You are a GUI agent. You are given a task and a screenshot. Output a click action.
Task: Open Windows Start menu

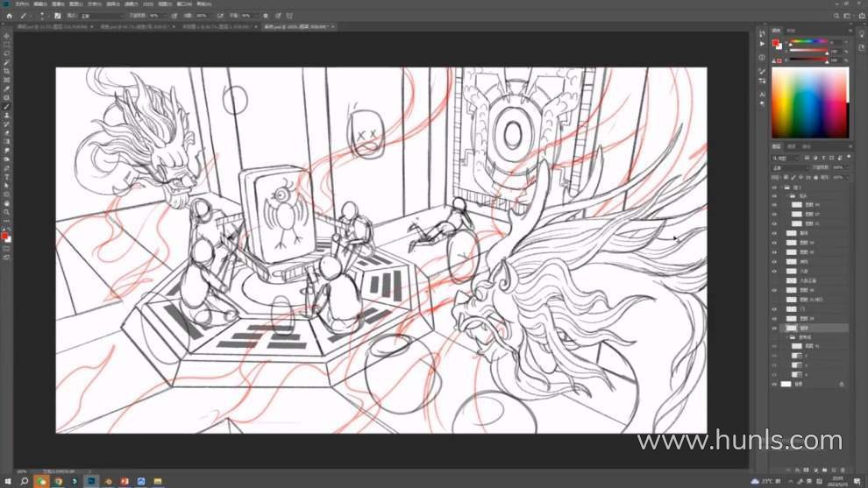(x=8, y=481)
